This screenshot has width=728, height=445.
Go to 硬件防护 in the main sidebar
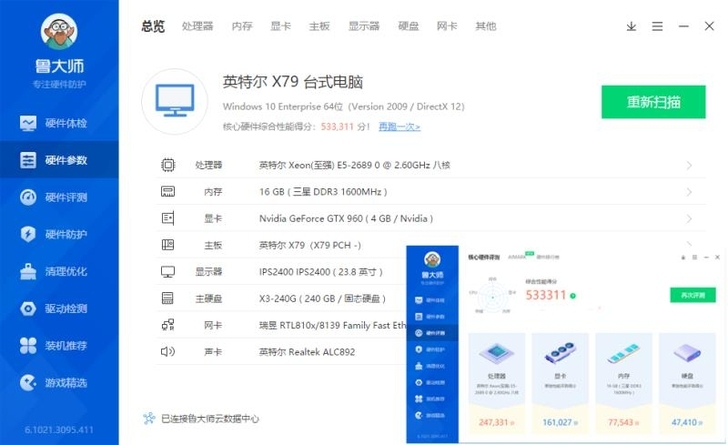point(59,234)
